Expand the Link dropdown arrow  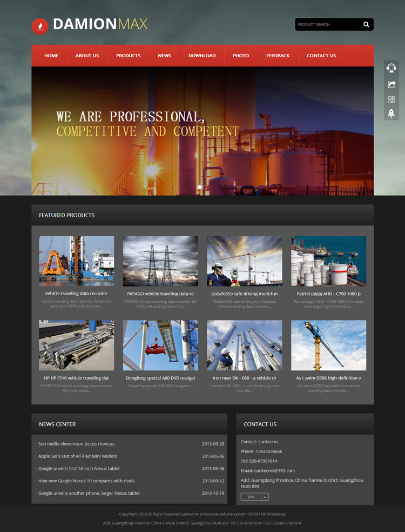point(265,497)
